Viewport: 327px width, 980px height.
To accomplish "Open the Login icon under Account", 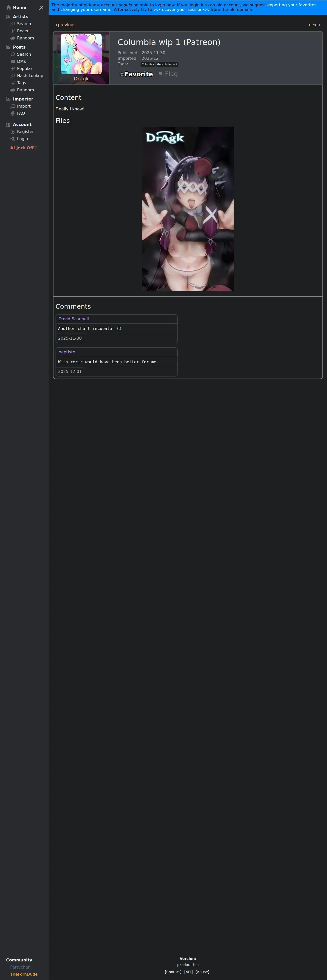I will [12, 139].
